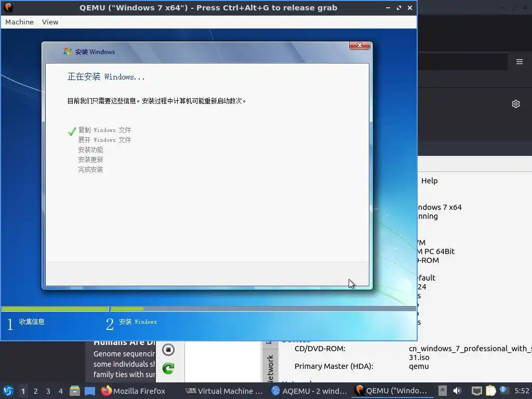Close the 安装 Windows setup dialog
The height and width of the screenshot is (399, 532).
(360, 46)
